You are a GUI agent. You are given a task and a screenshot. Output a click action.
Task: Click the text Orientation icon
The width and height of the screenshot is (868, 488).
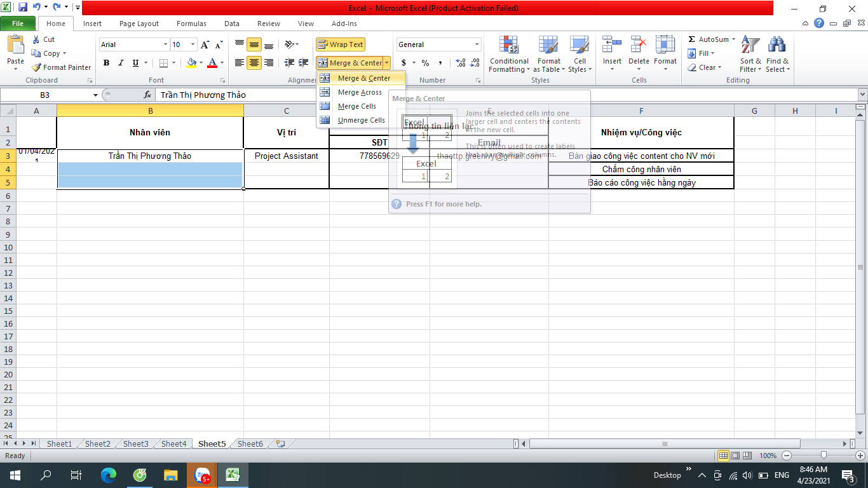(x=289, y=44)
